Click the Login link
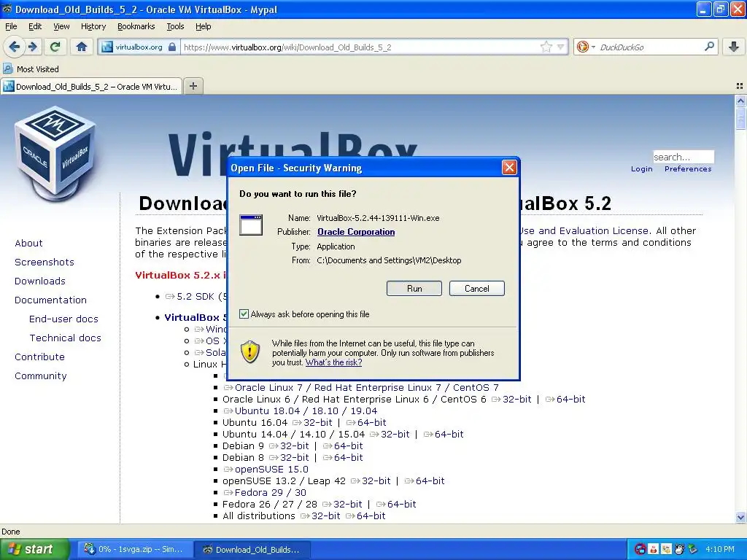Viewport: 747px width, 560px height. pyautogui.click(x=641, y=169)
